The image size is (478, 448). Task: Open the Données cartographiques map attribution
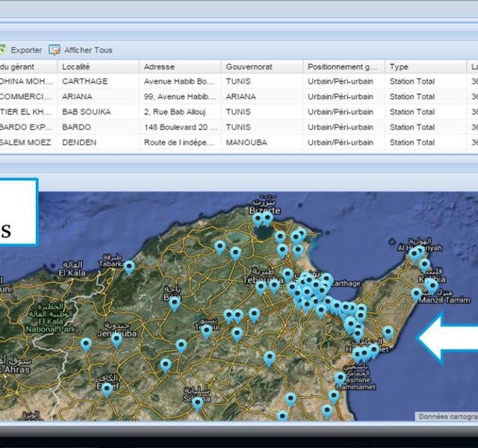click(446, 417)
